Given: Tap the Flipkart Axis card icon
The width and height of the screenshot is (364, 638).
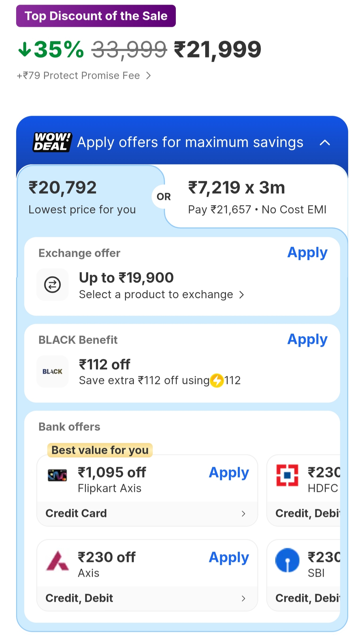Looking at the screenshot, I should [x=57, y=475].
